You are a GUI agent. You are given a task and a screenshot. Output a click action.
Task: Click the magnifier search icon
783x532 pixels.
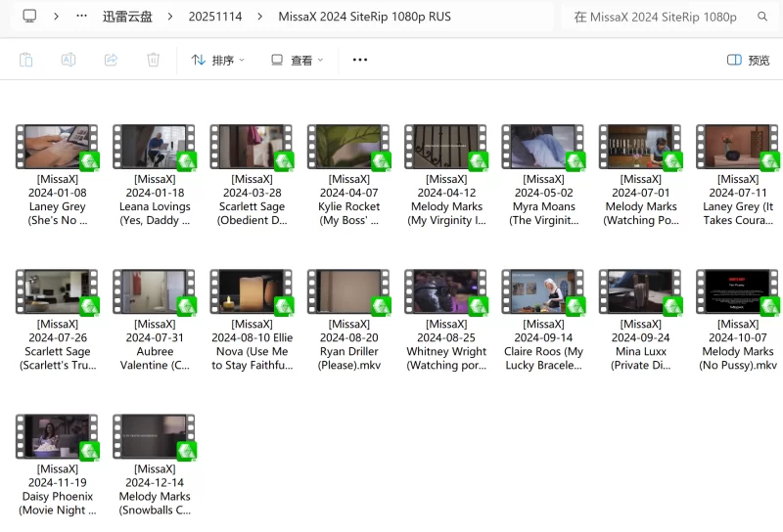[x=762, y=17]
